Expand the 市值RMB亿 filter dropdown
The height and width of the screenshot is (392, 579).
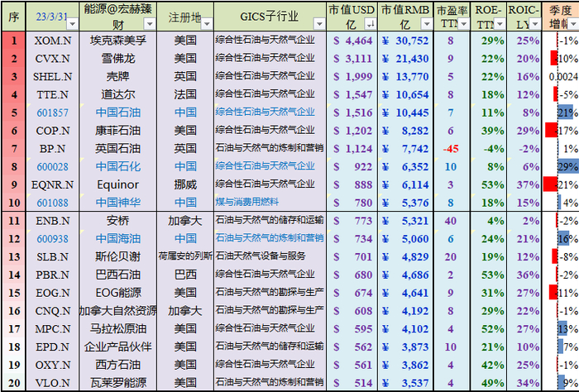427,24
